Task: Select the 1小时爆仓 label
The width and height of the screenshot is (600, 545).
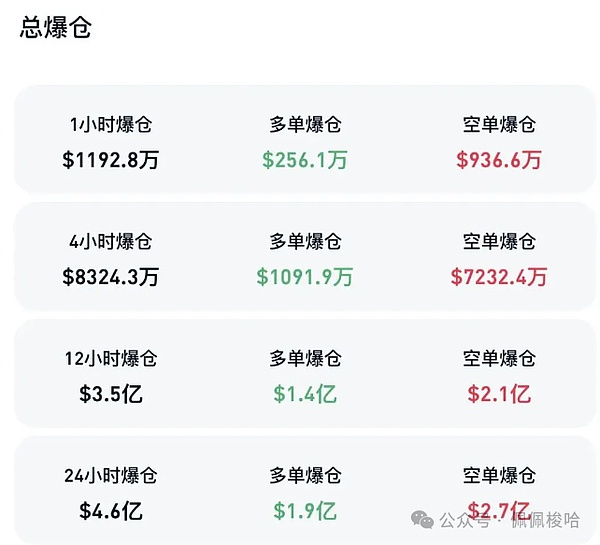Action: coord(111,125)
